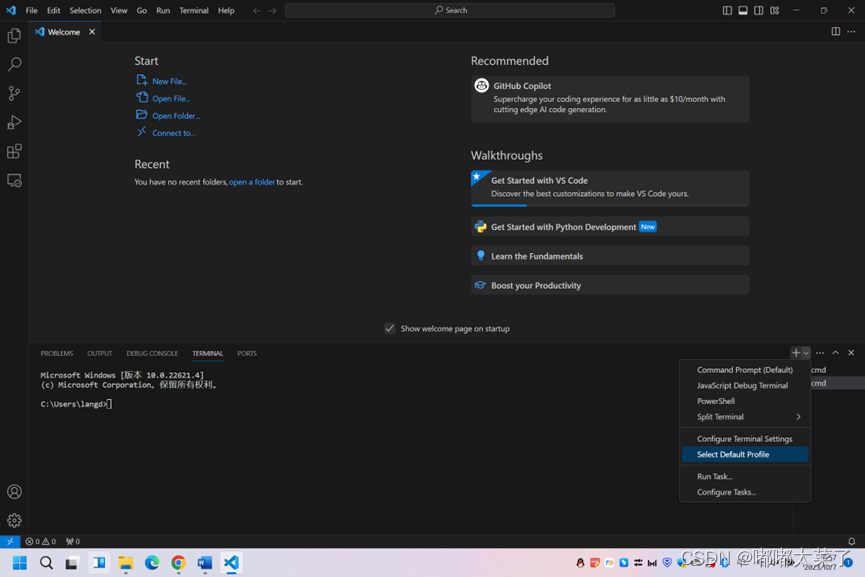This screenshot has height=577, width=865.
Task: Toggle Panel layout button
Action: [743, 10]
